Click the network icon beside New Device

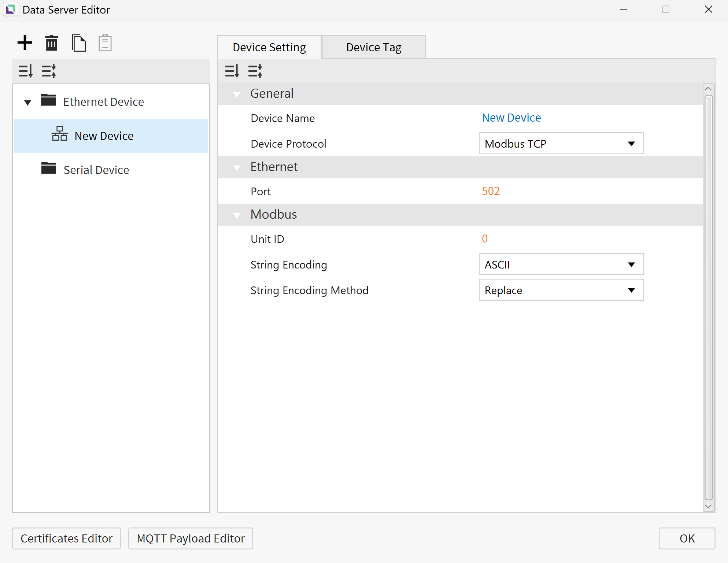60,133
